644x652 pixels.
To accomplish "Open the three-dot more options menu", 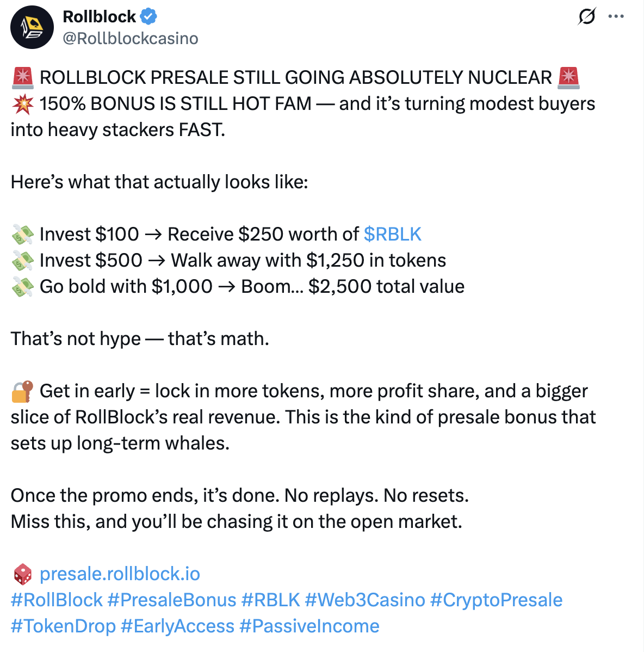I will click(x=616, y=16).
